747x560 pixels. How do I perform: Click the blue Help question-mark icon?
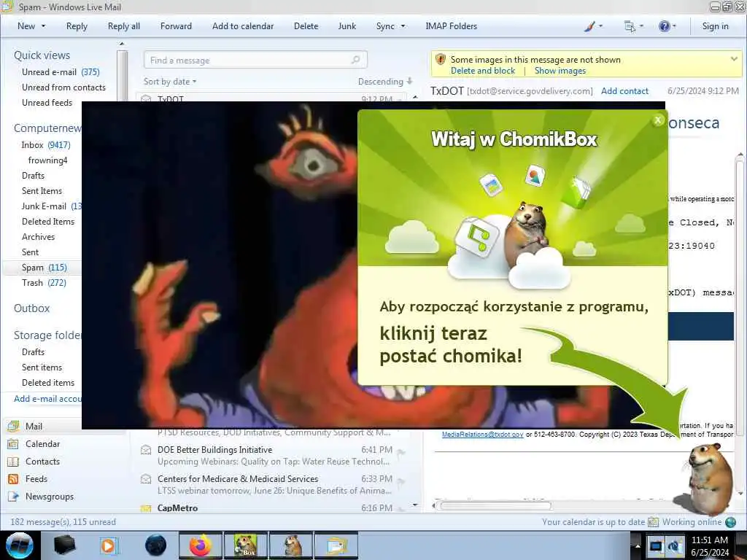pos(664,27)
